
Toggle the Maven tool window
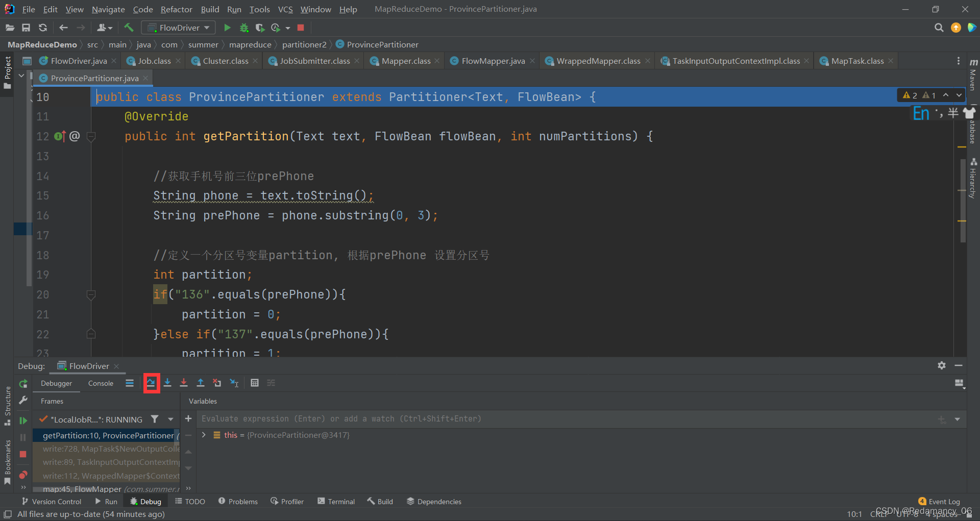pos(973,75)
